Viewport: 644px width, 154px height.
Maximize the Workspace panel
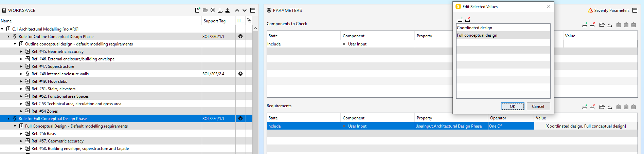(253, 10)
